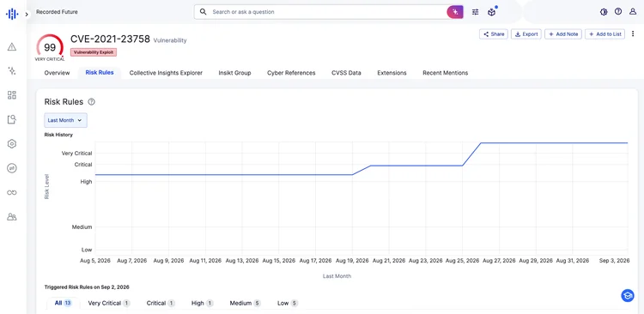Click the 'Very Critical' axis label
Image resolution: width=644 pixels, height=314 pixels.
76,154
